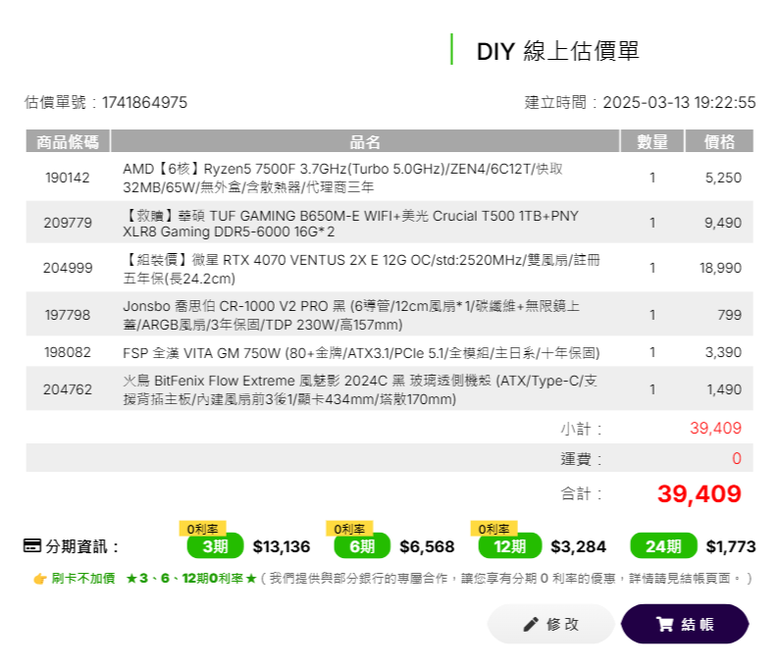This screenshot has height=668, width=780.
Task: Click the price 5,250
Action: coord(723,178)
